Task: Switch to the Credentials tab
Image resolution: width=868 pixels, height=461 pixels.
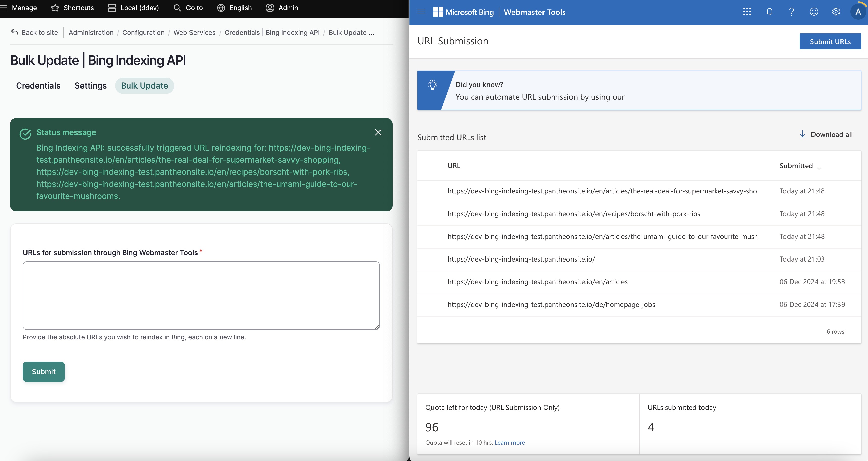Action: click(38, 85)
